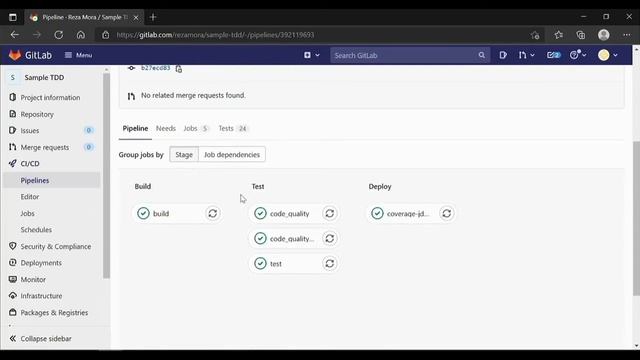Collapse the sidebar
The width and height of the screenshot is (640, 360).
click(x=40, y=339)
